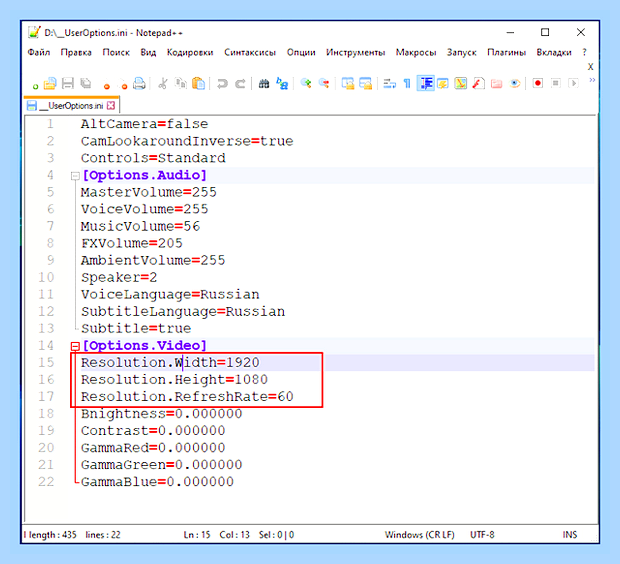Toggle synchronized horizontal scrolling icon

click(365, 83)
